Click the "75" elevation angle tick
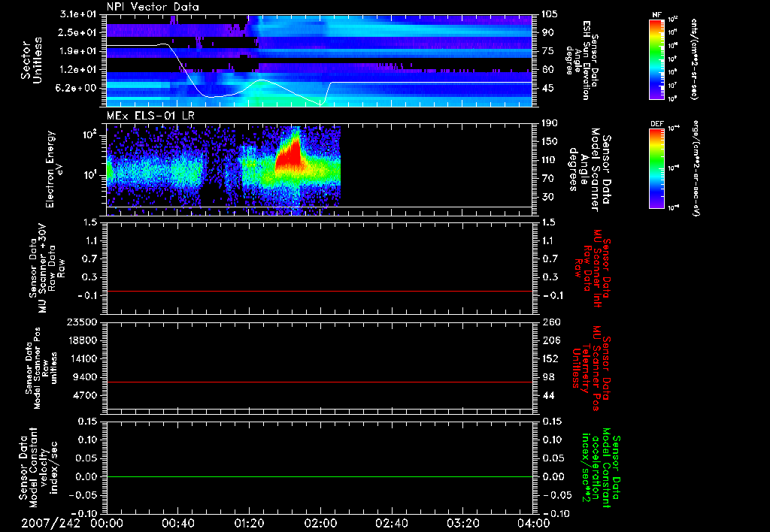 (x=547, y=51)
